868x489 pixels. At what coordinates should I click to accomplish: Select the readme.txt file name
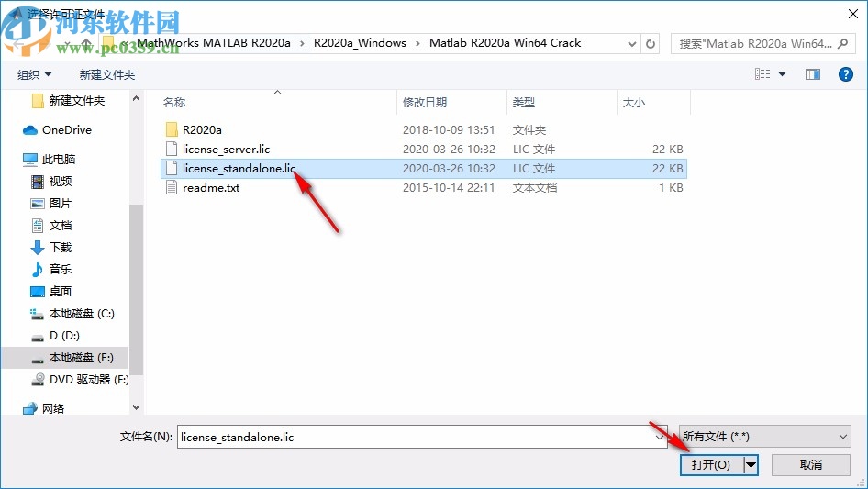click(x=211, y=188)
